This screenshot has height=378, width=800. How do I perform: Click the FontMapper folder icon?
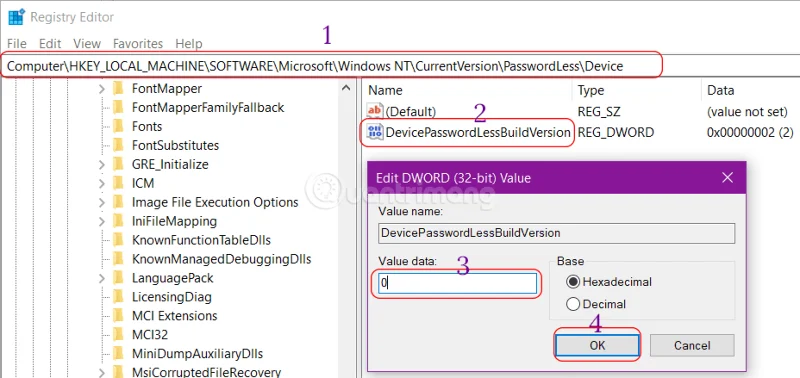click(118, 89)
